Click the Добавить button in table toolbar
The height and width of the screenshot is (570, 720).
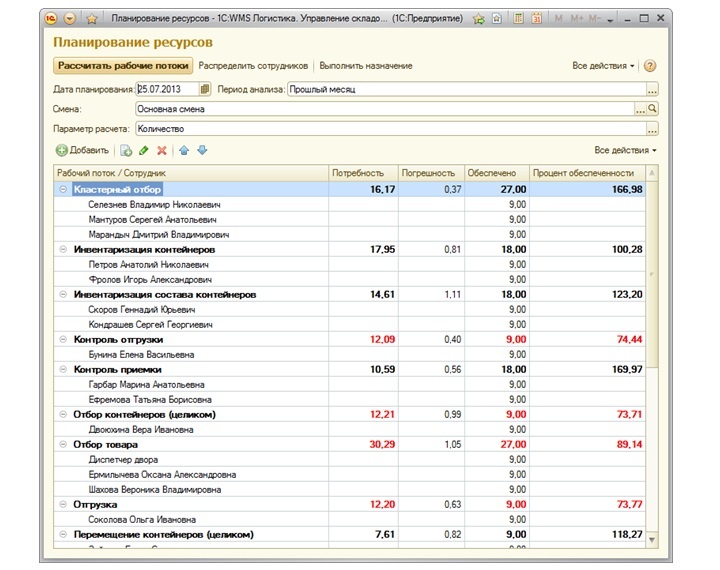click(x=82, y=150)
